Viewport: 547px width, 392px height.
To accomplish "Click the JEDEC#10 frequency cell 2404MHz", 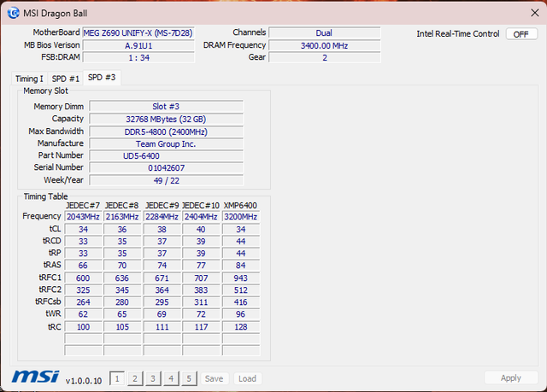I will tap(201, 217).
